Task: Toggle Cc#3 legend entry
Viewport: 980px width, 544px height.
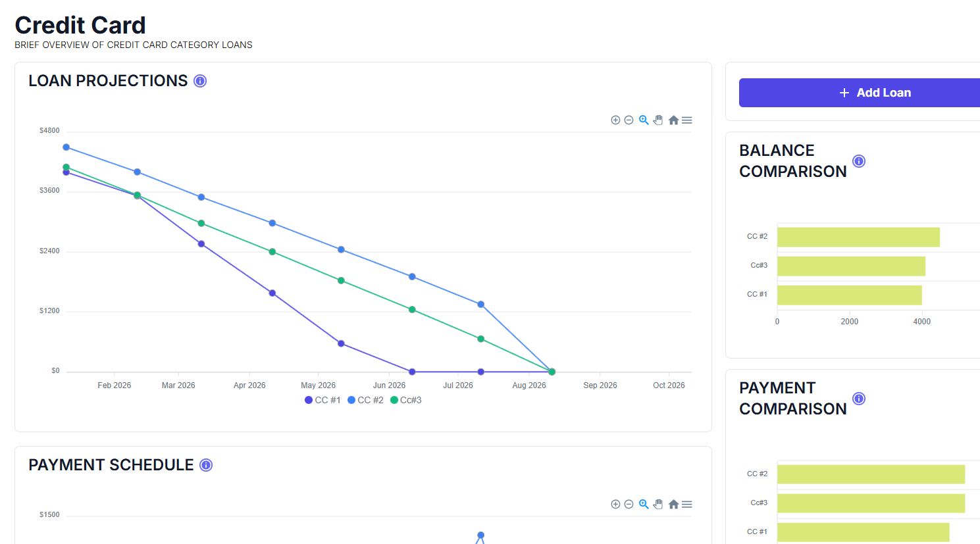Action: click(407, 400)
